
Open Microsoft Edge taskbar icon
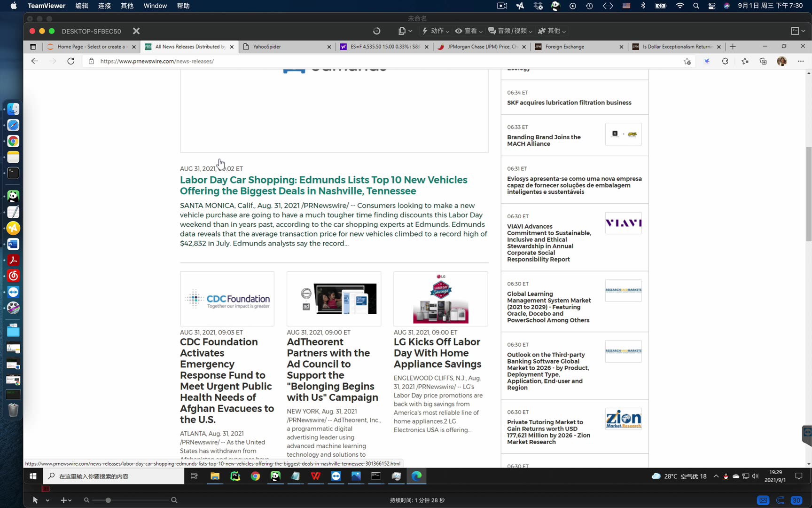(417, 476)
